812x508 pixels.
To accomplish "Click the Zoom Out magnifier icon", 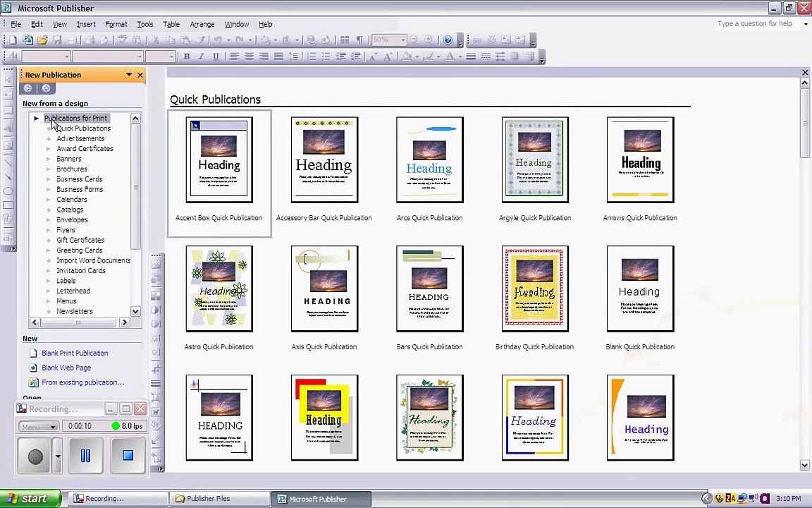I will [x=414, y=40].
